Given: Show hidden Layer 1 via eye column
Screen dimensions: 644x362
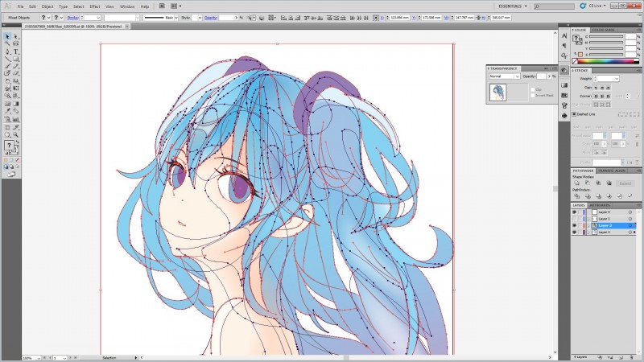Looking at the screenshot, I should pos(574,219).
